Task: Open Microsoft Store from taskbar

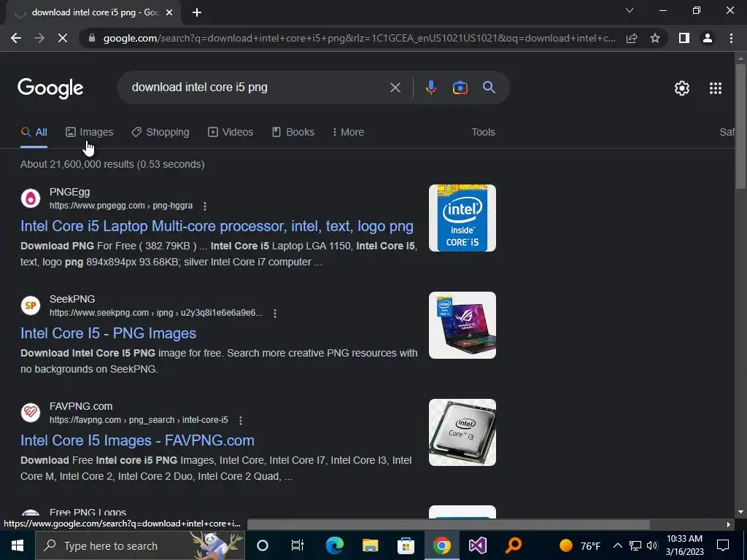Action: (x=406, y=545)
